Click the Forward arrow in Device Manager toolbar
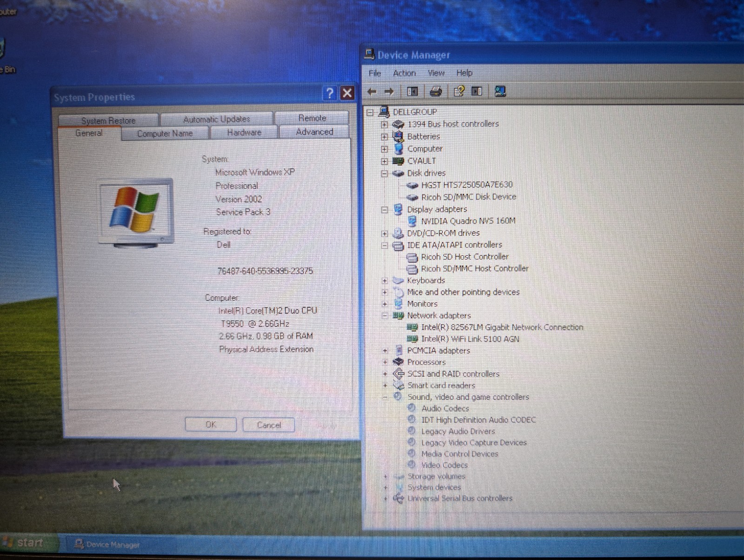The image size is (744, 560). coord(389,92)
